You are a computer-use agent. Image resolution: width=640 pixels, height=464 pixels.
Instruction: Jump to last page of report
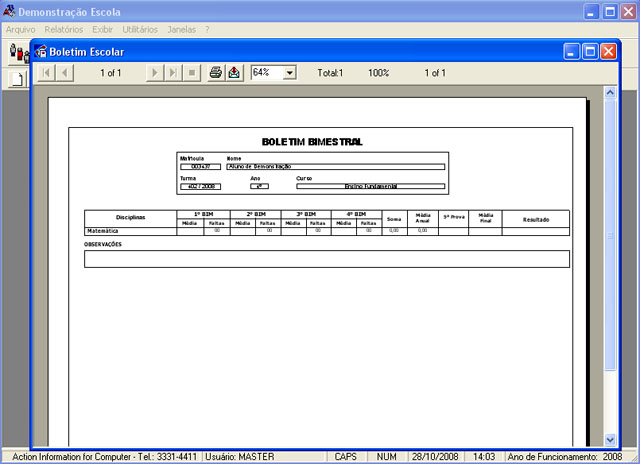(172, 73)
